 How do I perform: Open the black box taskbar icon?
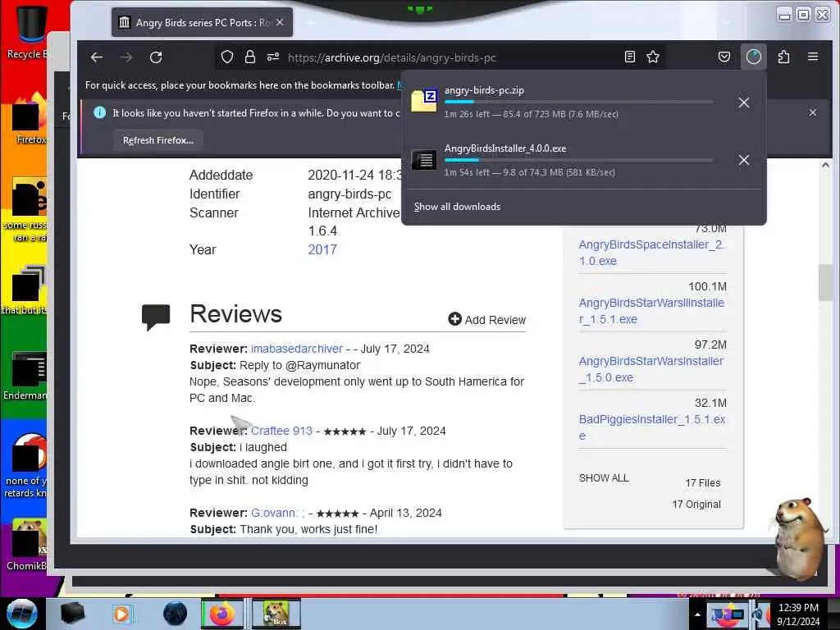[x=73, y=614]
